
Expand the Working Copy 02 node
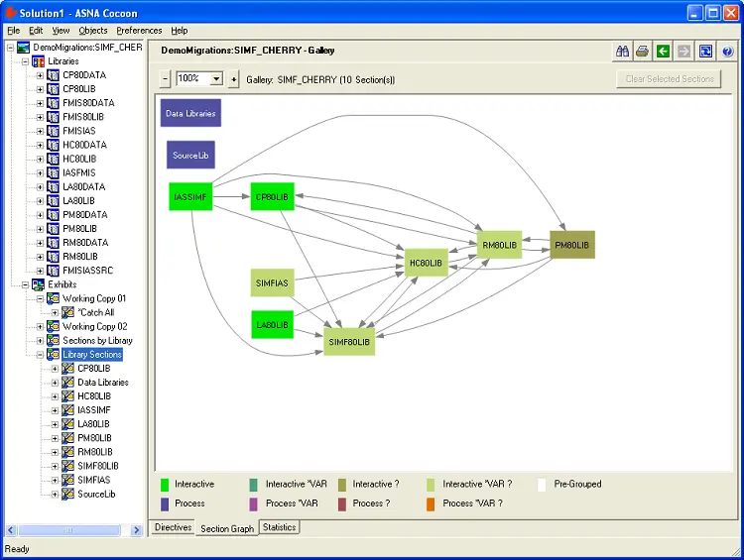(x=41, y=326)
